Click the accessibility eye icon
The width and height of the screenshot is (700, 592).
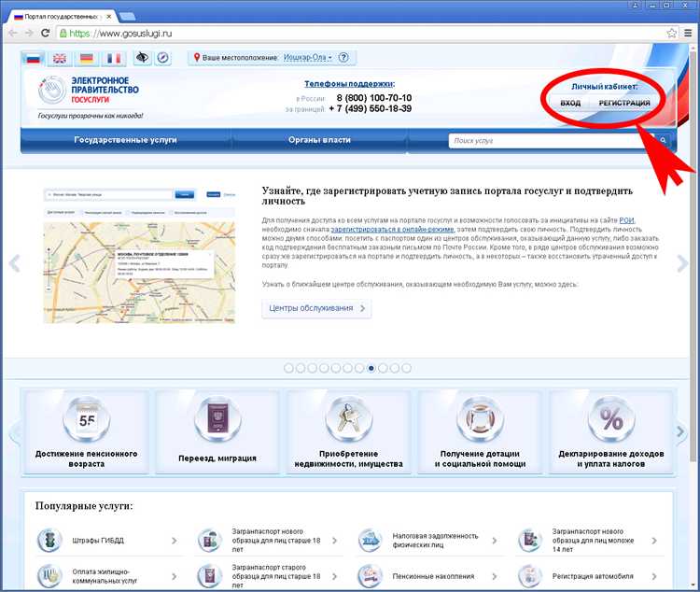(x=142, y=58)
